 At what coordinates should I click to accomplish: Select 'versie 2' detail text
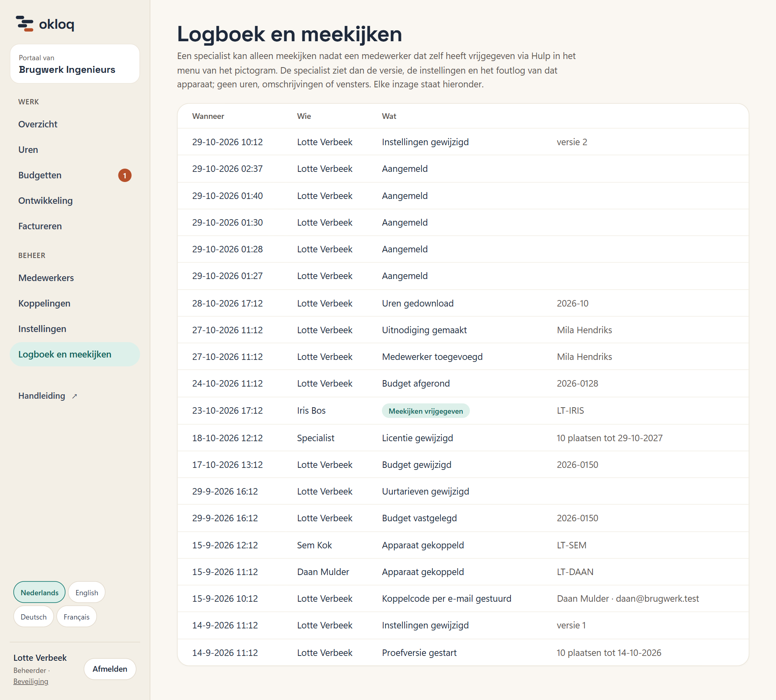coord(572,142)
